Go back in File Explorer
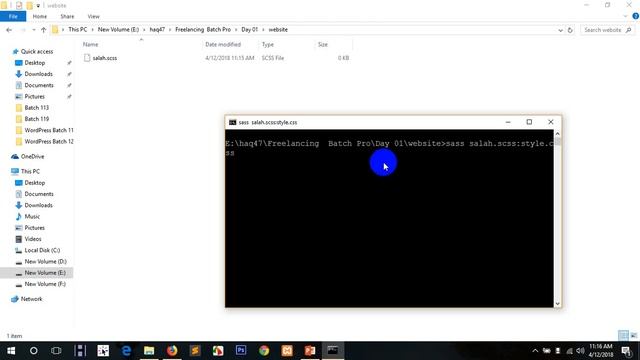The width and height of the screenshot is (640, 360). click(x=9, y=30)
